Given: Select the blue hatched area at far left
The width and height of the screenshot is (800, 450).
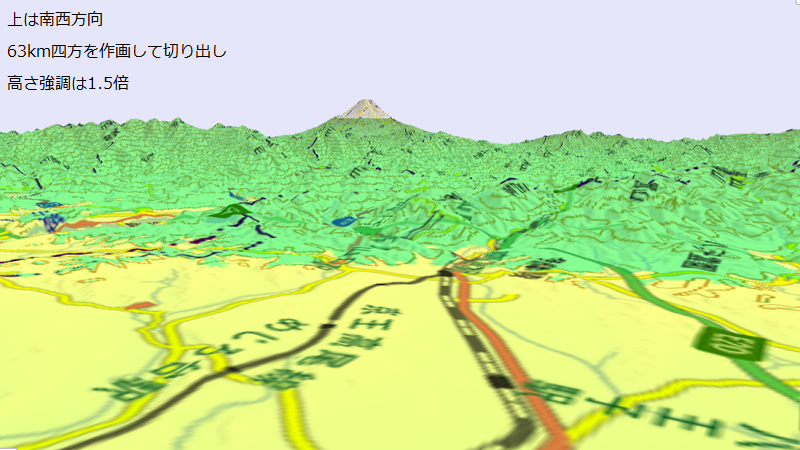Looking at the screenshot, I should [47, 218].
